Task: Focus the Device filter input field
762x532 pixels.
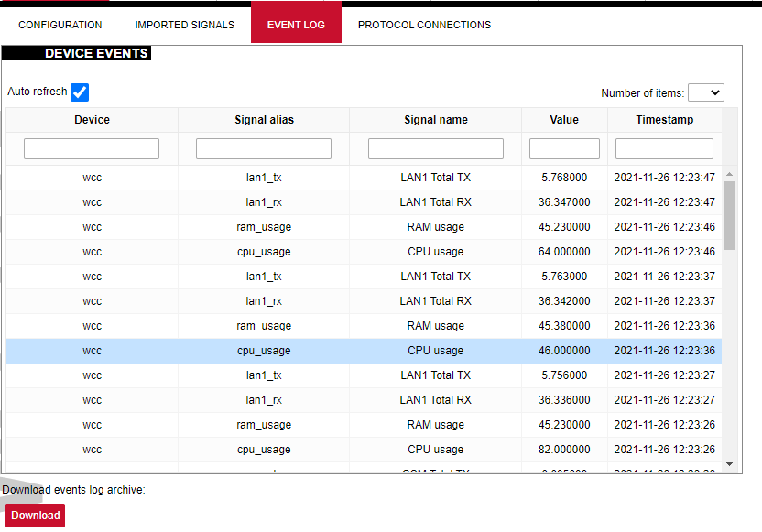Action: [x=92, y=148]
